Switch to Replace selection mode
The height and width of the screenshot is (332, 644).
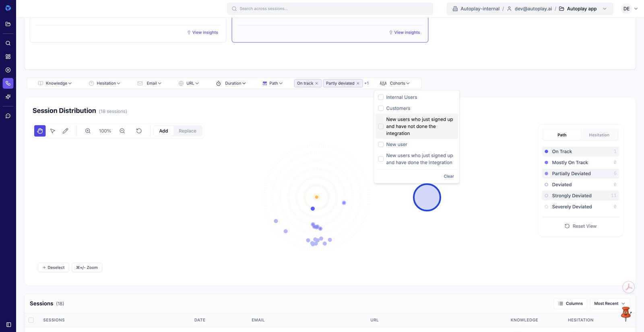click(188, 131)
